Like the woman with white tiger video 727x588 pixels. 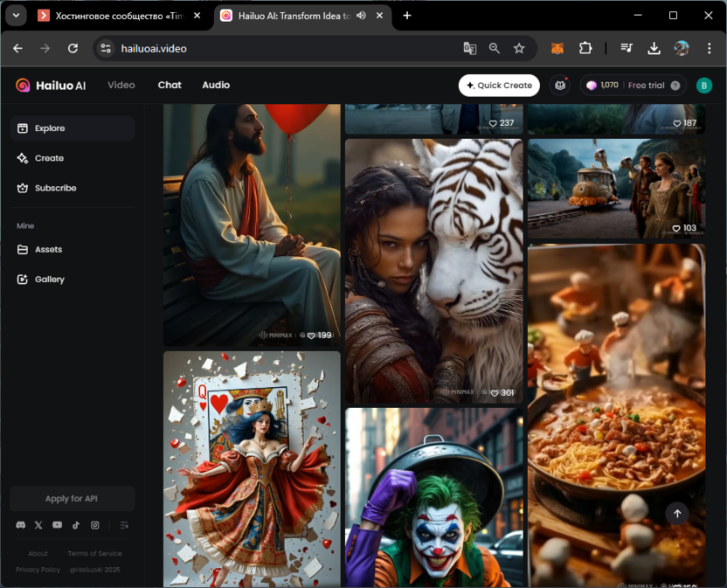tap(494, 393)
